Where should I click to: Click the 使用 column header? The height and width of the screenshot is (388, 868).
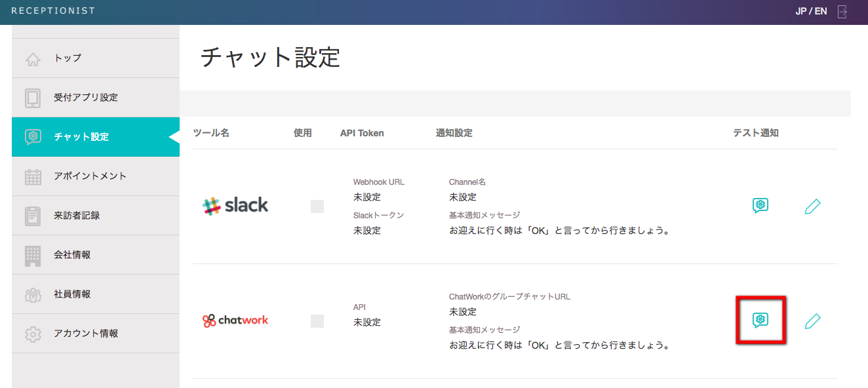coord(303,133)
